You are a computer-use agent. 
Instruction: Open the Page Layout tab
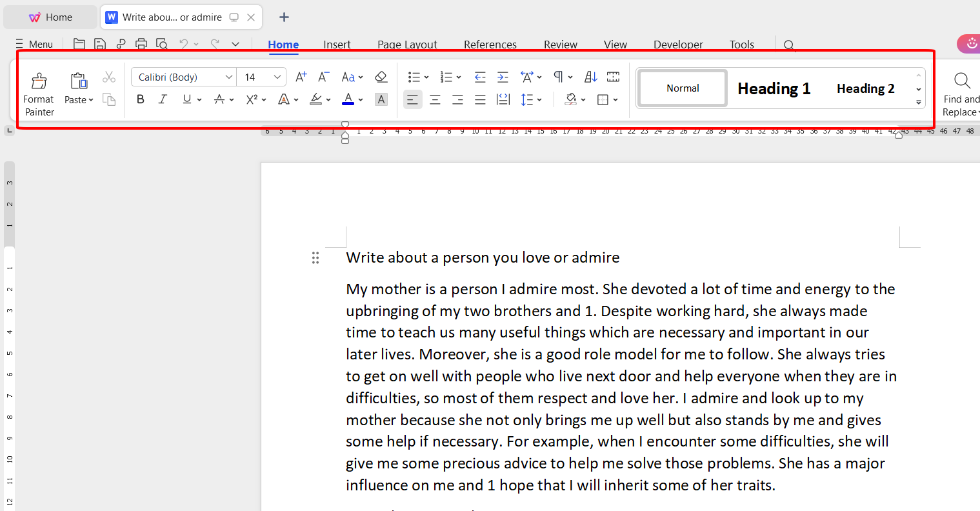[x=407, y=45]
